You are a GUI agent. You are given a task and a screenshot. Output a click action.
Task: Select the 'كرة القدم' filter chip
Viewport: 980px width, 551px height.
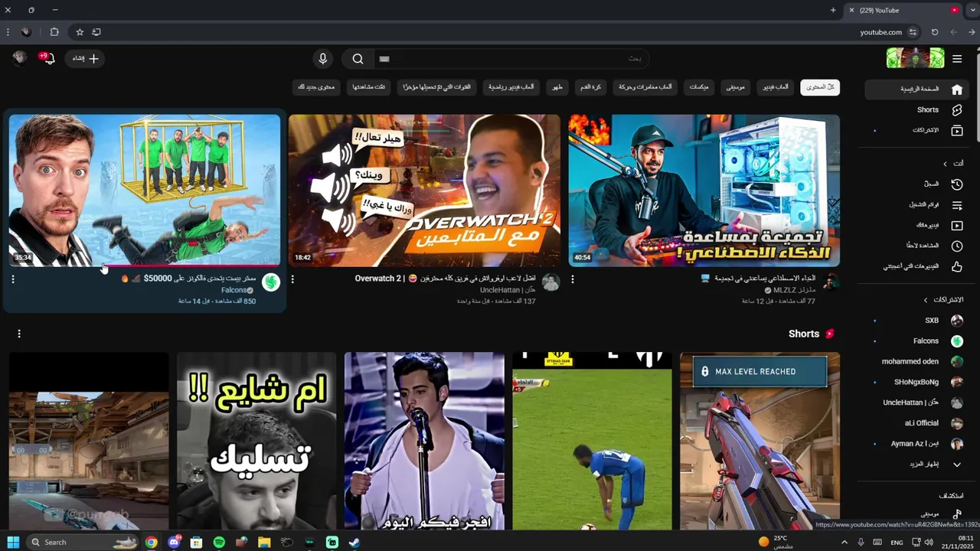pyautogui.click(x=590, y=87)
